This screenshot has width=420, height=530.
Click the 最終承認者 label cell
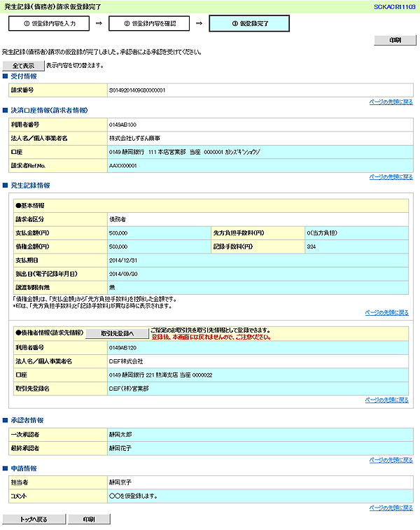tap(58, 449)
